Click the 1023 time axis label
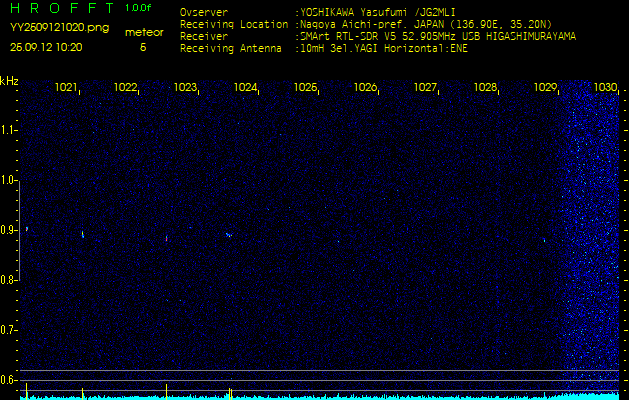This screenshot has height=400, width=629. coord(185,87)
